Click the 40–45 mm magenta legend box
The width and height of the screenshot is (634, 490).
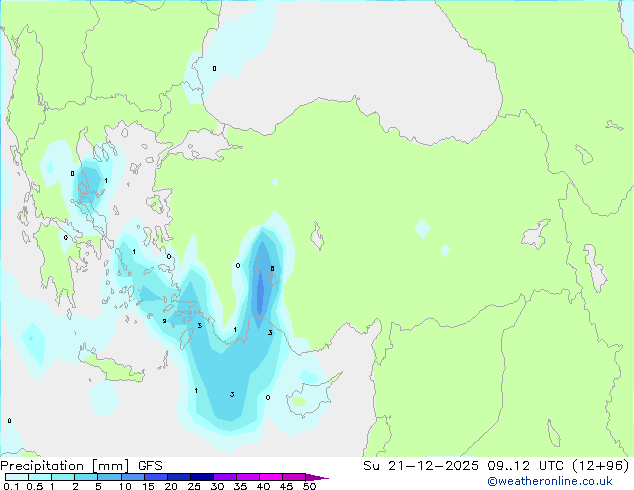point(271,477)
